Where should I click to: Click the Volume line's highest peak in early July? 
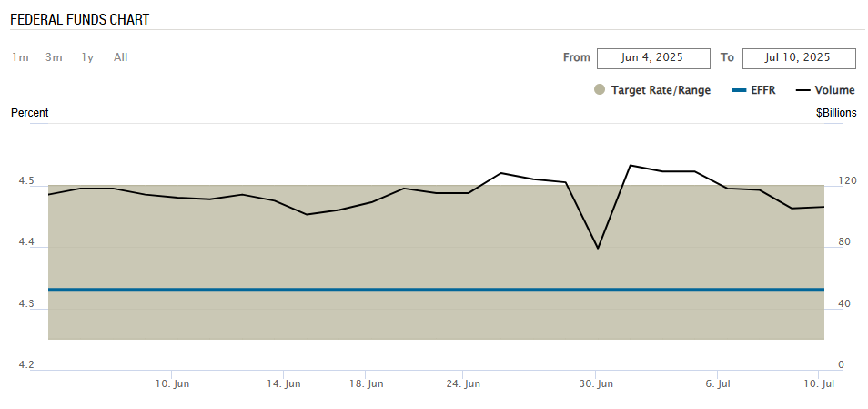631,165
